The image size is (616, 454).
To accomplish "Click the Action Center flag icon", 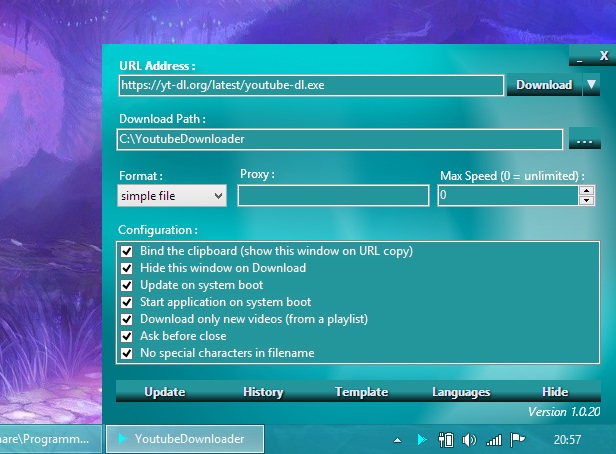I will (517, 439).
